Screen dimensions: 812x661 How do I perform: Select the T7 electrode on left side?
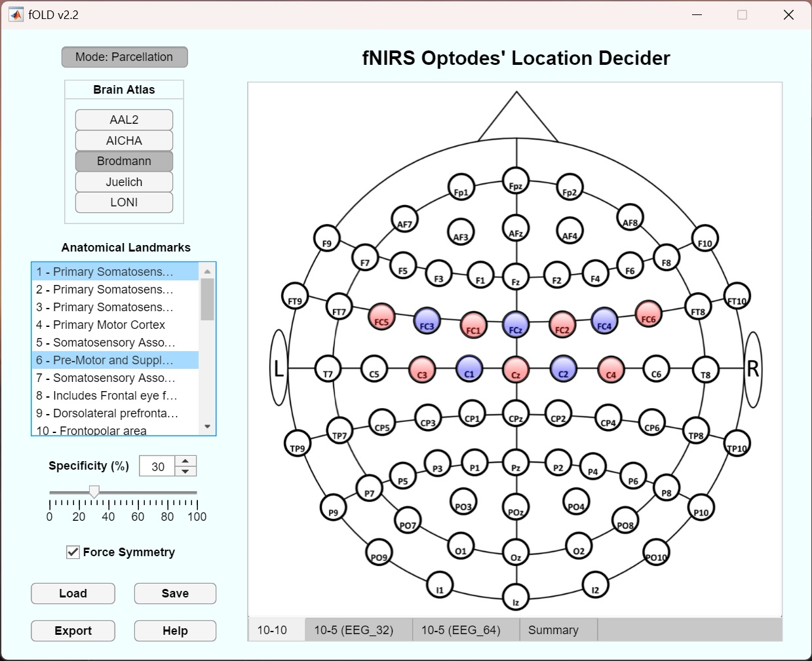tap(328, 369)
